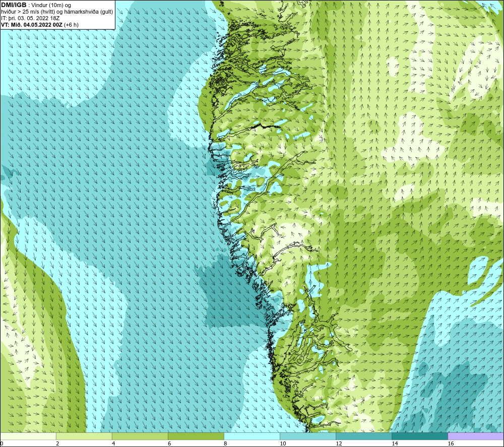This screenshot has height=447, width=504.
Task: Click the pale cyan 8–10 m/s legend swatch
Action: click(x=252, y=436)
